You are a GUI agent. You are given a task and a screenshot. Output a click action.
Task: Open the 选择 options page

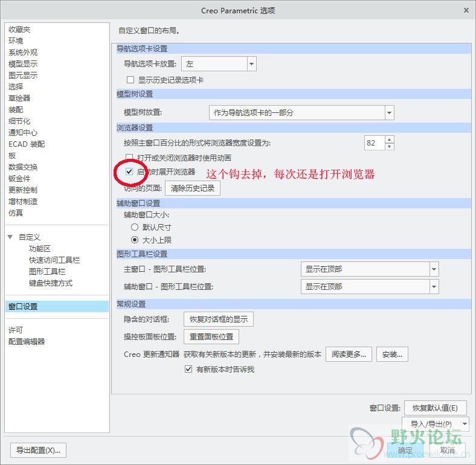[16, 87]
